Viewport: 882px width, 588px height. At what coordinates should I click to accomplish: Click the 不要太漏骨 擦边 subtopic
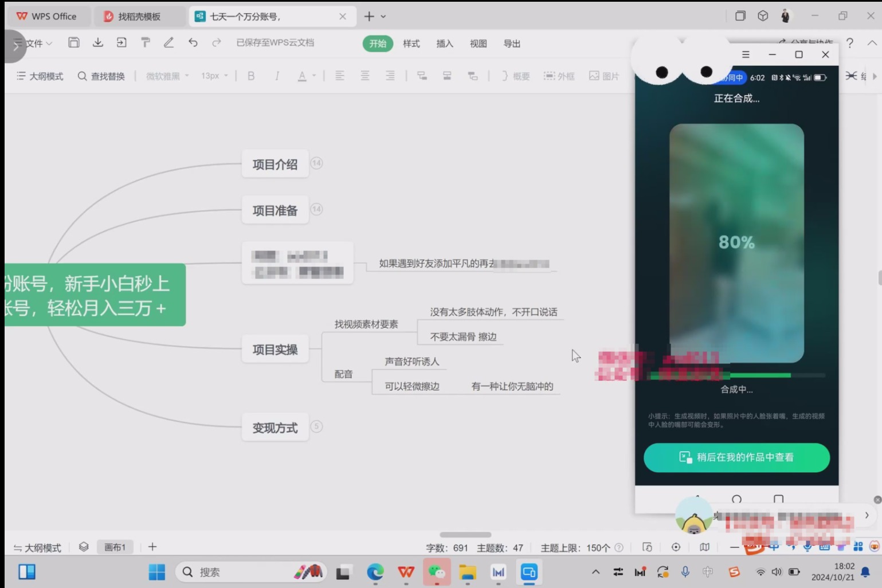coord(464,337)
